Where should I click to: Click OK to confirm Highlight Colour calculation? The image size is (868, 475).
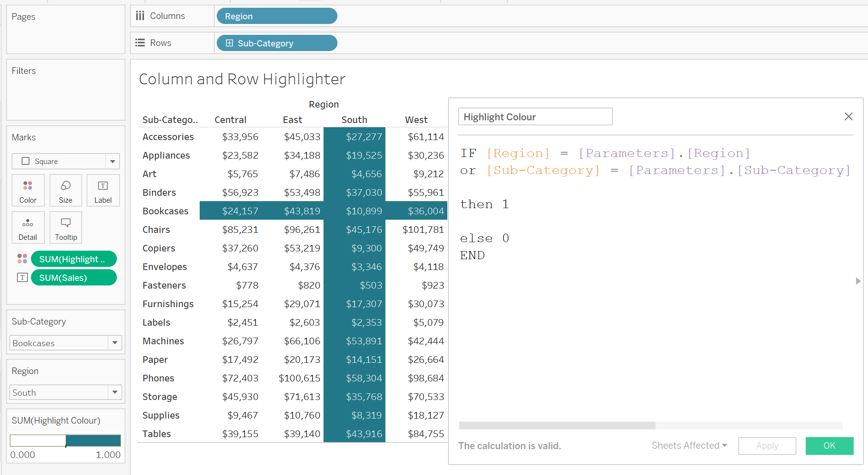[829, 446]
